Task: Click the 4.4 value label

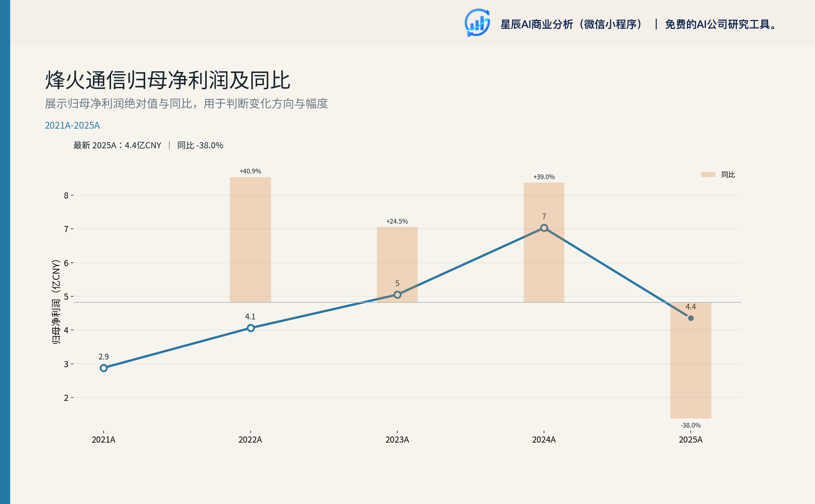Action: coord(691,307)
